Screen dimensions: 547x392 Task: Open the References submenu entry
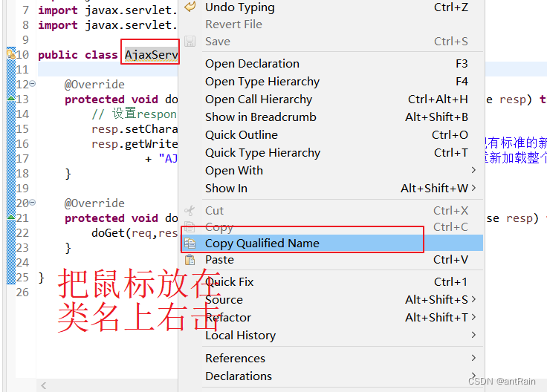pos(331,358)
